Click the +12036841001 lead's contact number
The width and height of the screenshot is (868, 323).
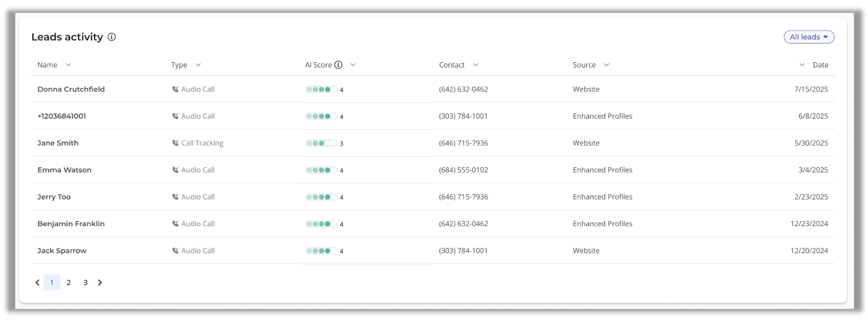(463, 116)
